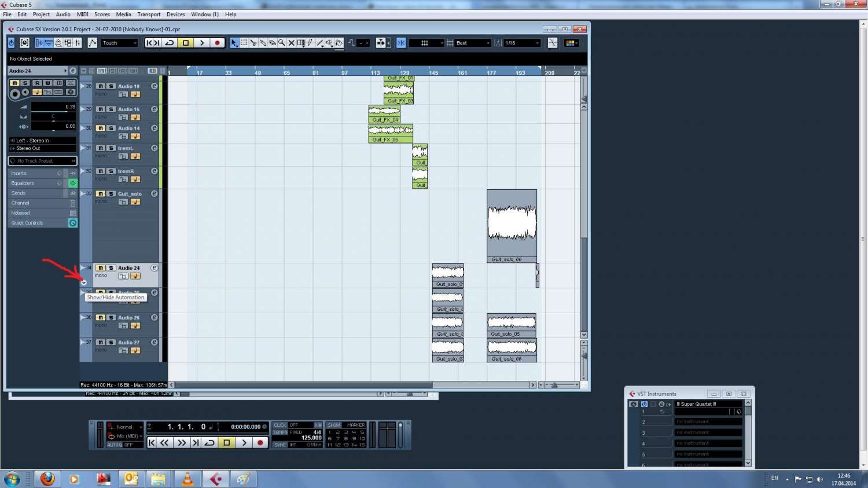Click Play in the project toolbar
Screen dimensions: 868x488
[x=201, y=43]
